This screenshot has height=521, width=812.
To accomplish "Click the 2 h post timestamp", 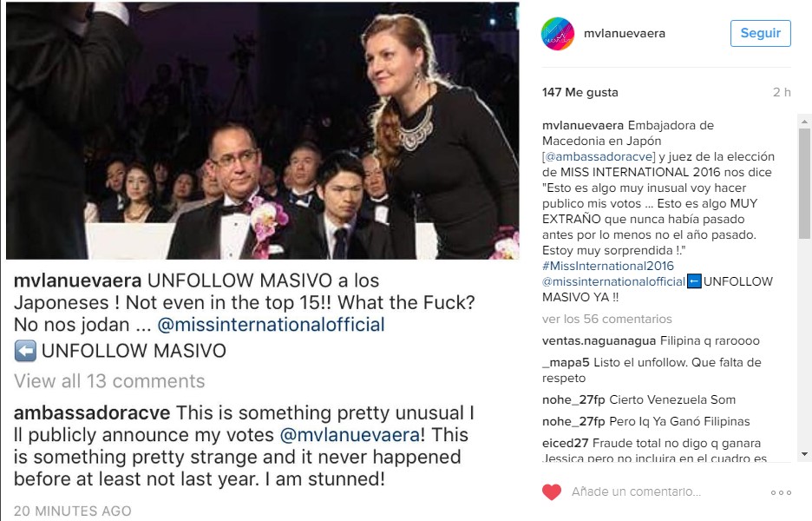I will pos(782,92).
